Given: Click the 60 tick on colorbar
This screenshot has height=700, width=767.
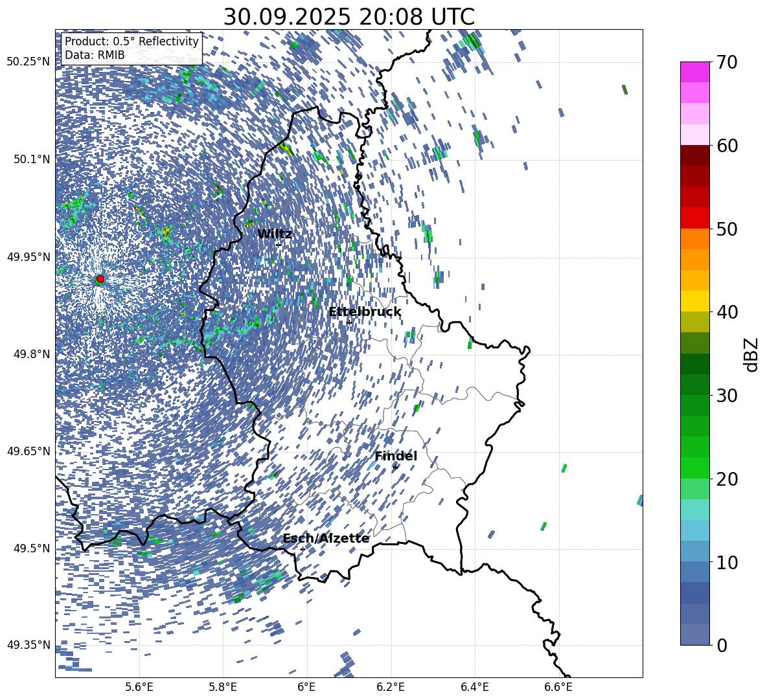Looking at the screenshot, I should click(726, 146).
